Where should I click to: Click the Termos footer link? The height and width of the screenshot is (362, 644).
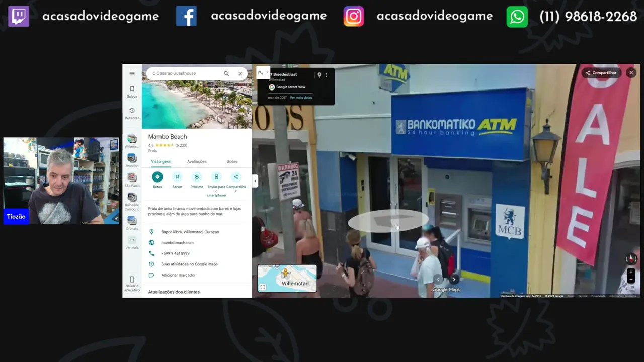click(x=583, y=296)
